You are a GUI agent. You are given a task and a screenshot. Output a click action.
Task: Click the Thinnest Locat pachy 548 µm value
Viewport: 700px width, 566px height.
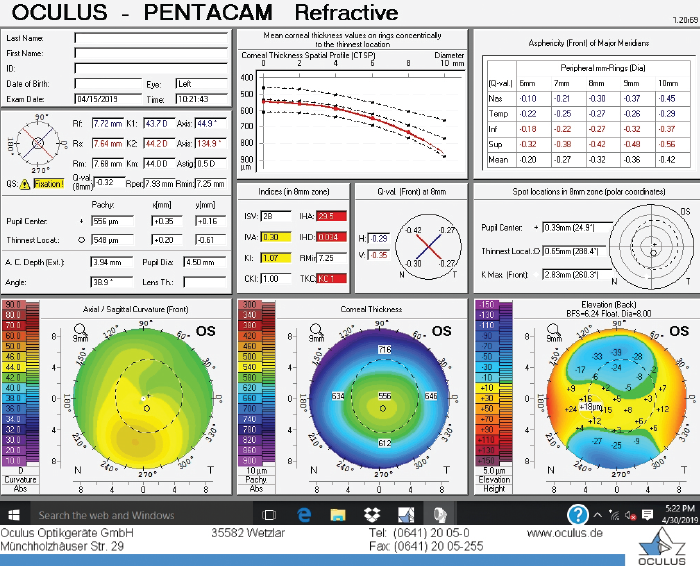tap(112, 240)
